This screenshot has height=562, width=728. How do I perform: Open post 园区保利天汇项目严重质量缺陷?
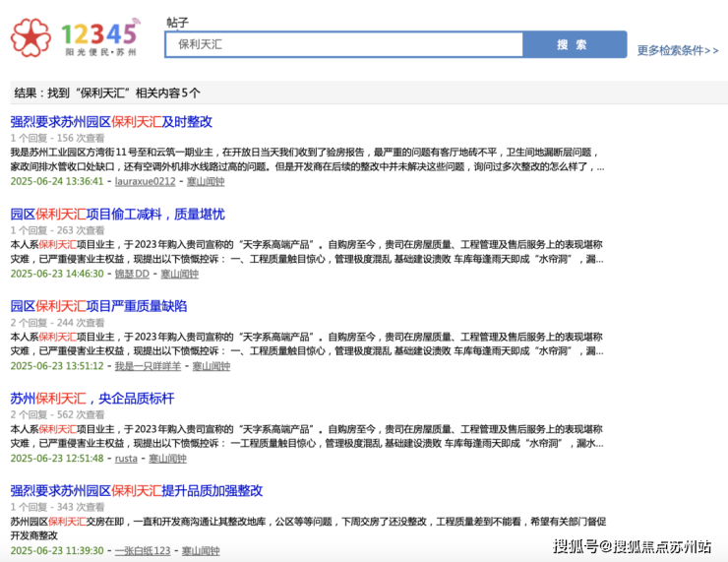(98, 306)
